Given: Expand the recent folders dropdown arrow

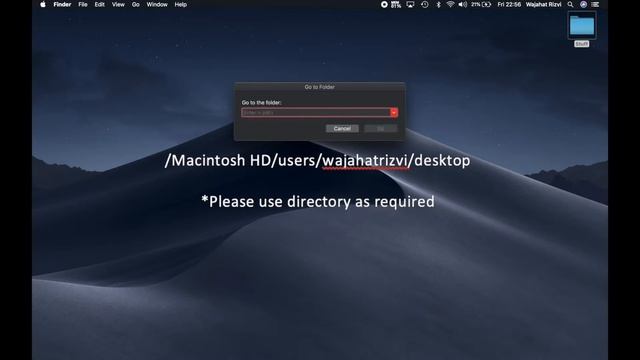Looking at the screenshot, I should (394, 113).
